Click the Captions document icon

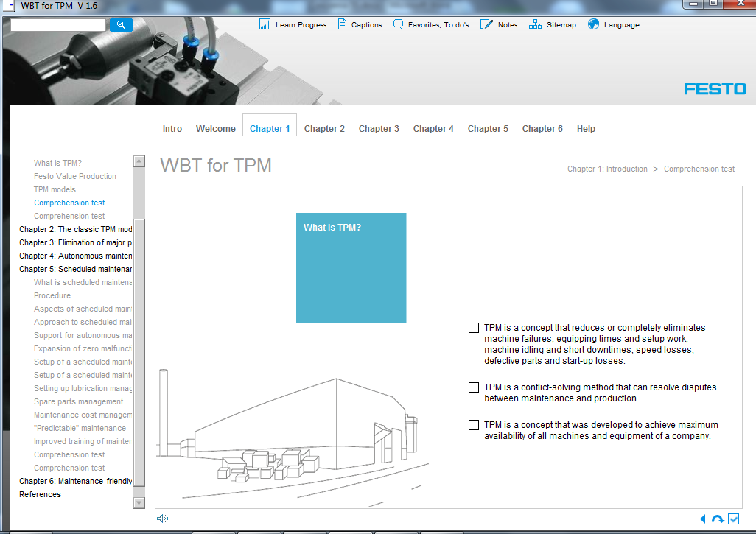(342, 24)
